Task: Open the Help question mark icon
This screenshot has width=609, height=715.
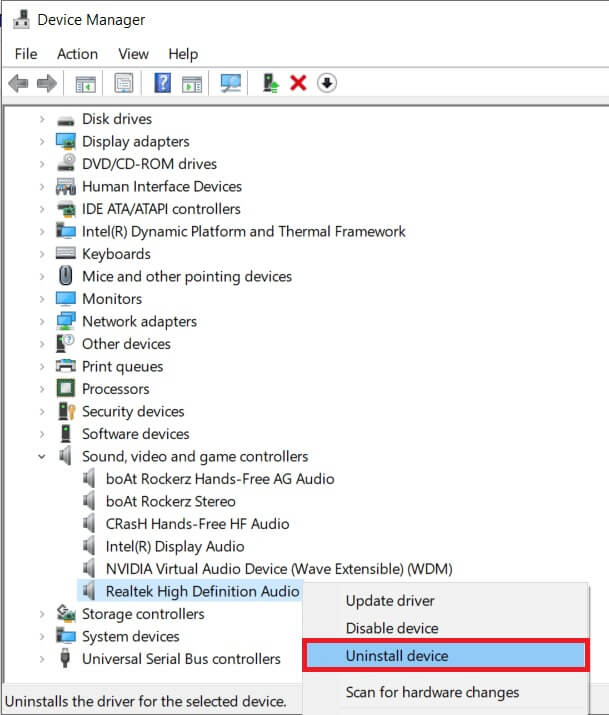Action: tap(162, 83)
